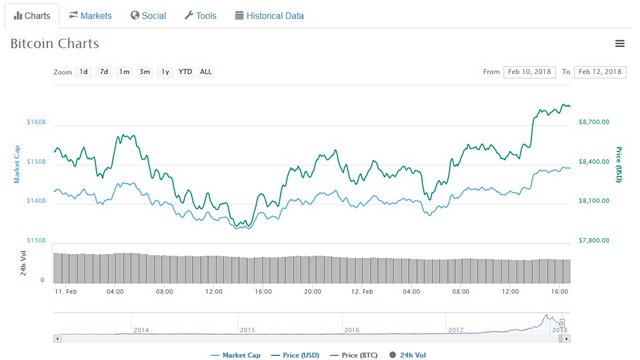
Task: Click the From date field Feb 10, 2018
Action: [x=529, y=72]
